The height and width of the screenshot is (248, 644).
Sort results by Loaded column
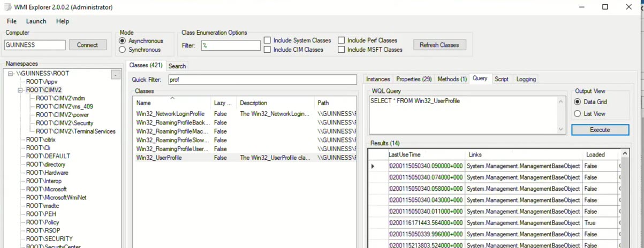pos(600,154)
